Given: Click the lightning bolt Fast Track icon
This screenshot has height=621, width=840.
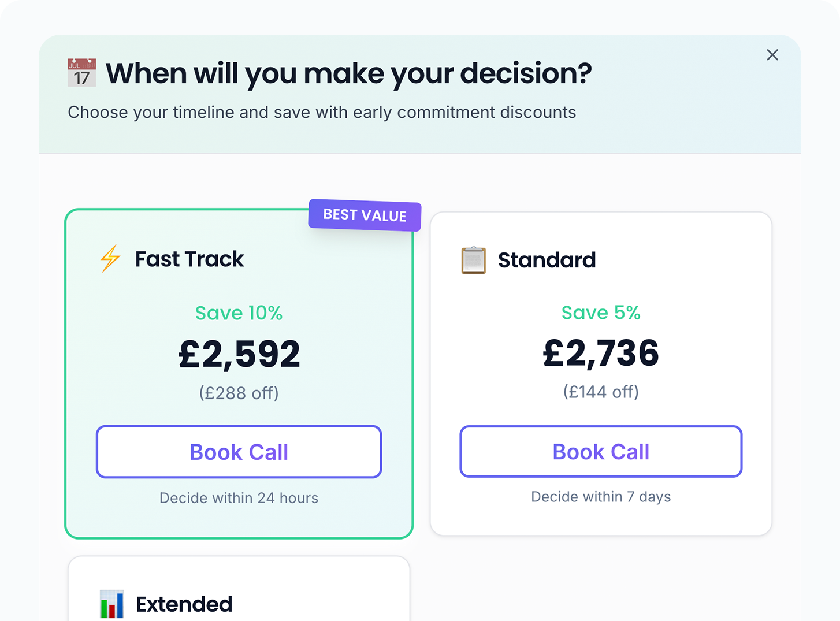Looking at the screenshot, I should pos(110,258).
